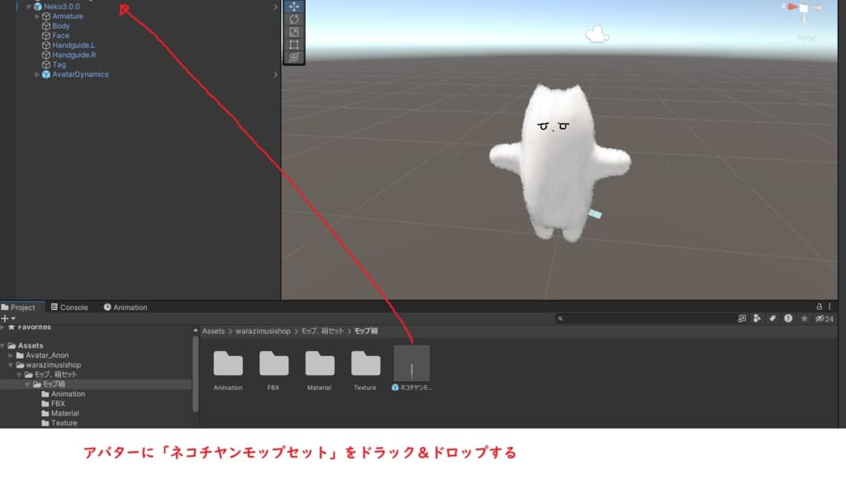
Task: Select the Scale tool
Action: 294,33
